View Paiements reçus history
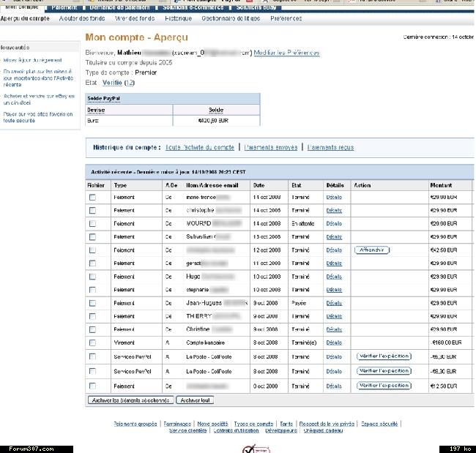This screenshot has height=453, width=476. click(x=330, y=147)
